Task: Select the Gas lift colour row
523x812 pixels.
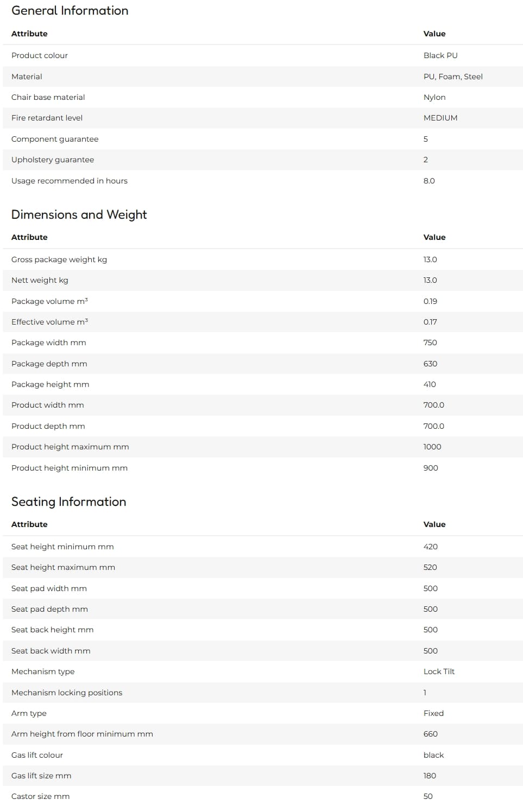Action: 263,755
